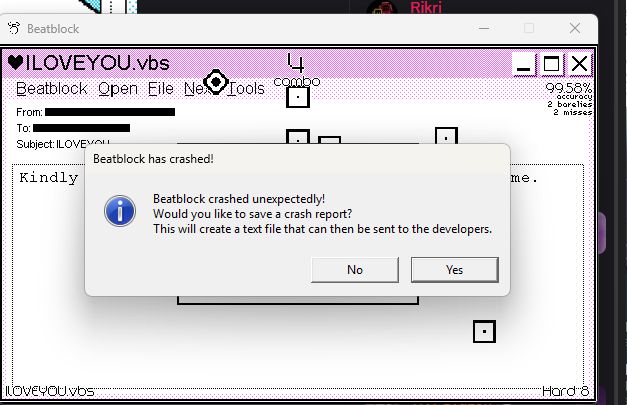Click the blue information icon in the dialog
This screenshot has height=405, width=627.
(120, 211)
